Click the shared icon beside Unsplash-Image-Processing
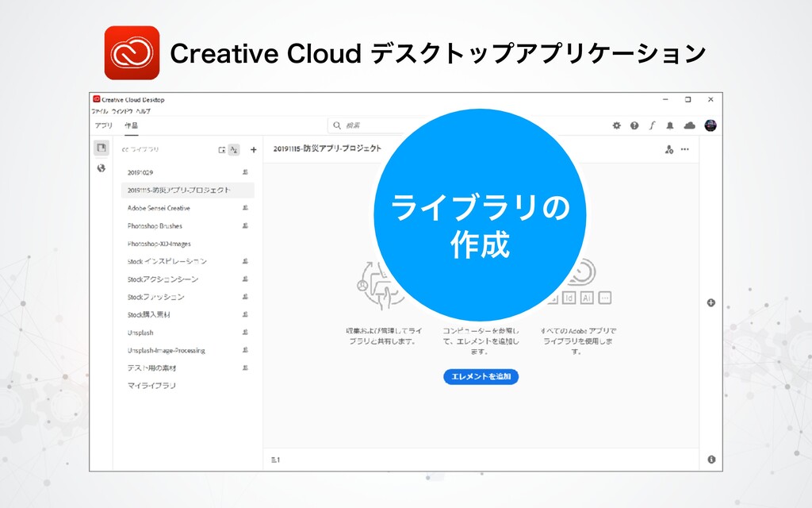 coord(246,350)
